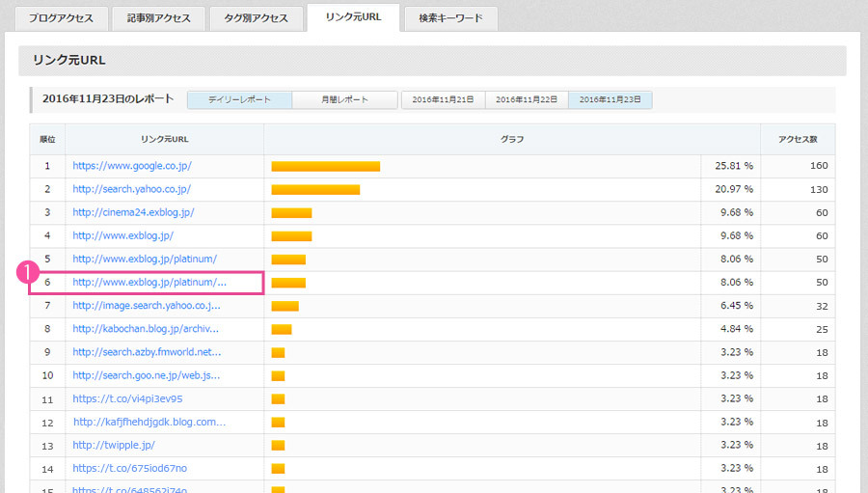Screen dimensions: 868x493
Task: Click the 6.45 % value
Action: pyautogui.click(x=737, y=305)
